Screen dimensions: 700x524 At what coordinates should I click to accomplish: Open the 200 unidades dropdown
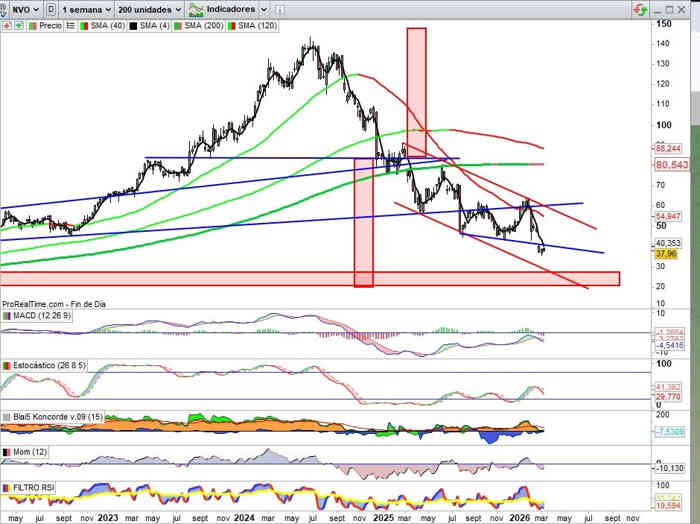[148, 8]
